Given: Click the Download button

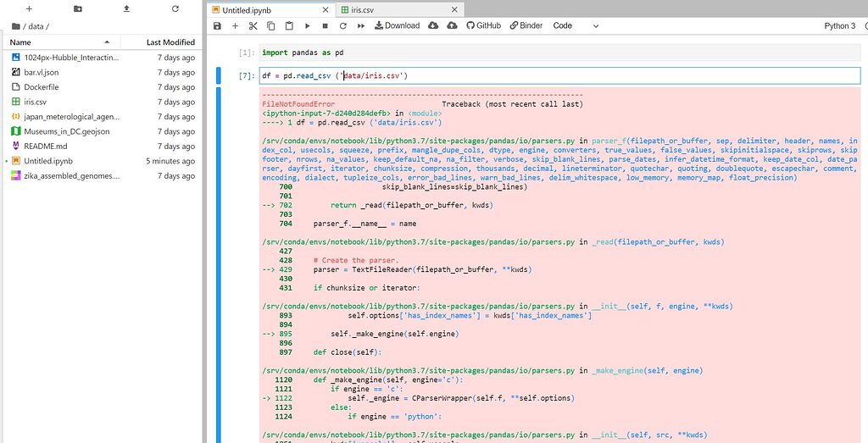Looking at the screenshot, I should [396, 26].
